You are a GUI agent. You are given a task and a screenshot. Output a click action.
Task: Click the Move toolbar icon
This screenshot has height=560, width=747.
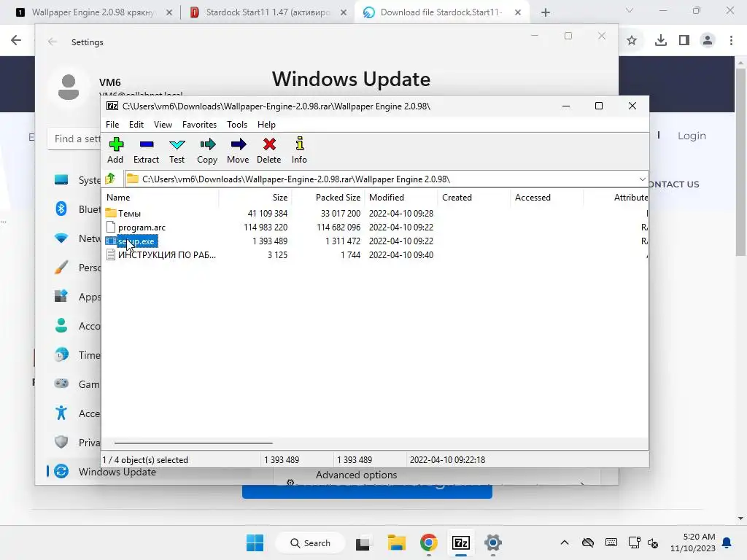tap(239, 144)
